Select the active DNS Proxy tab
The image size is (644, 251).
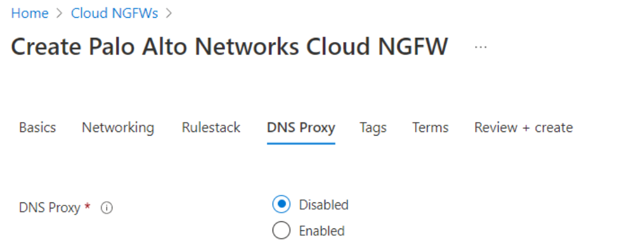coord(301,127)
